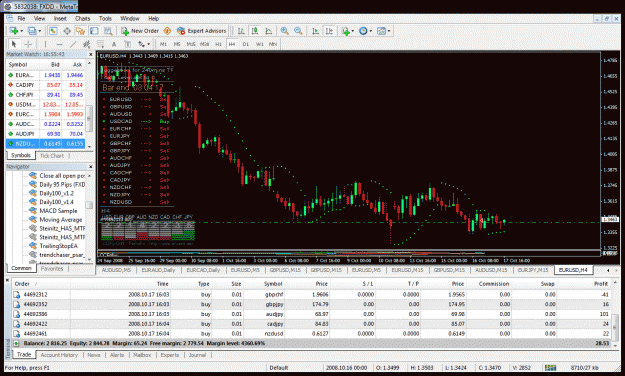Zoom out on the chart
The height and width of the screenshot is (376, 625).
(x=298, y=31)
